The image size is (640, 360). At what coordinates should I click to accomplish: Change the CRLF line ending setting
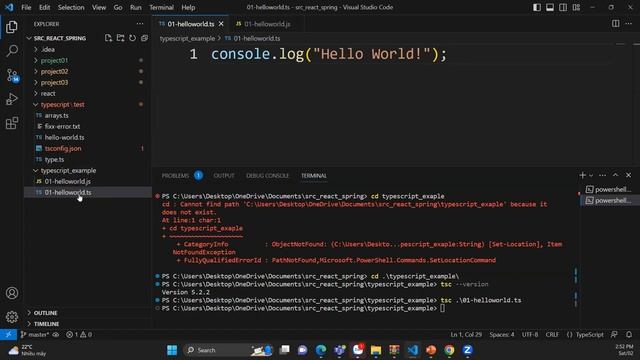point(552,335)
